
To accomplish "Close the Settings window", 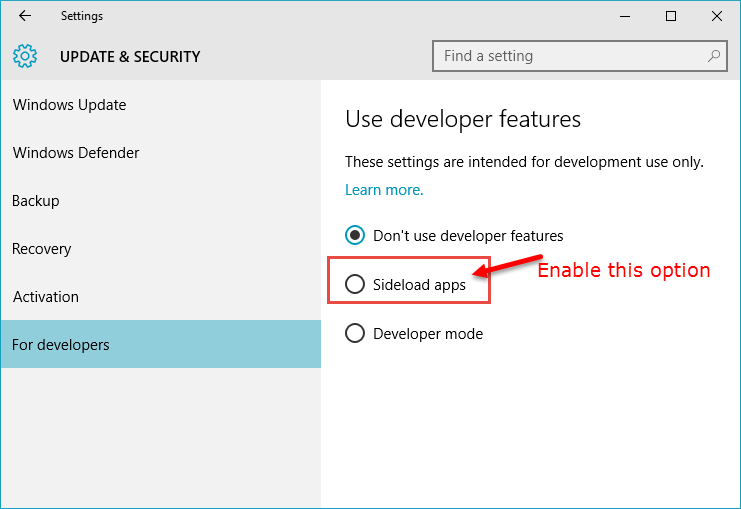I will tap(716, 16).
